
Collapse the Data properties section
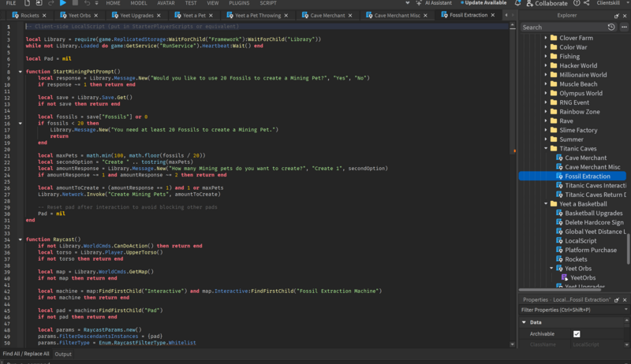click(525, 322)
